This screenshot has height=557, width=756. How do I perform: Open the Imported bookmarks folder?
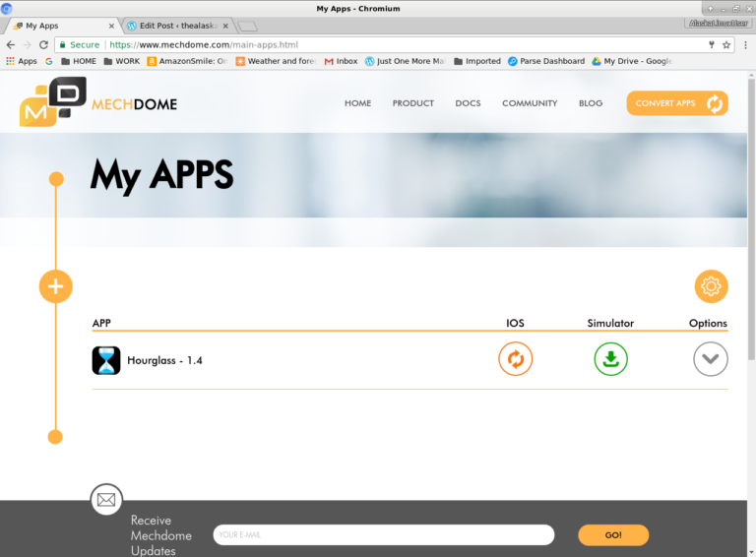click(x=476, y=61)
